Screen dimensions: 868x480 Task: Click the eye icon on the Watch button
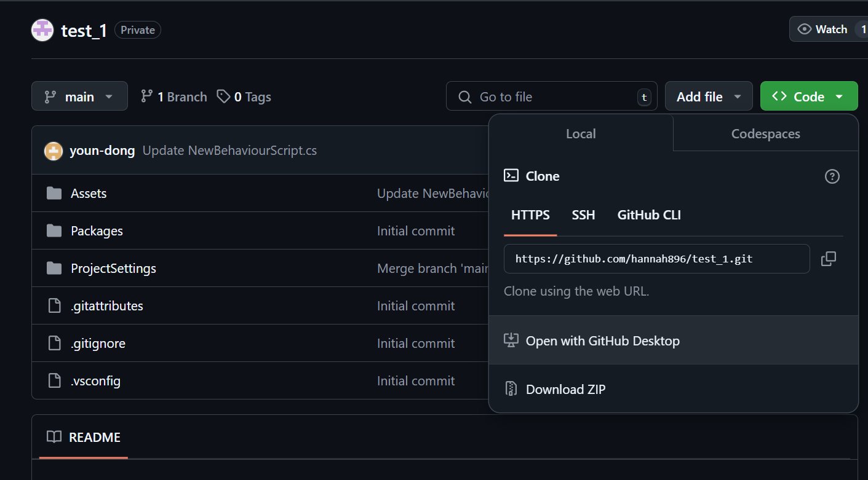tap(804, 30)
